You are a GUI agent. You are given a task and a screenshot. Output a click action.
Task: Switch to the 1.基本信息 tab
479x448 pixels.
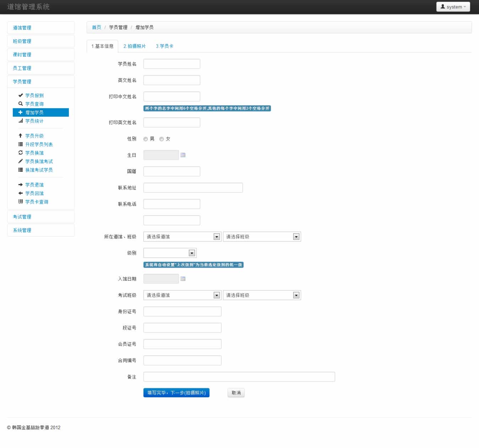point(102,46)
